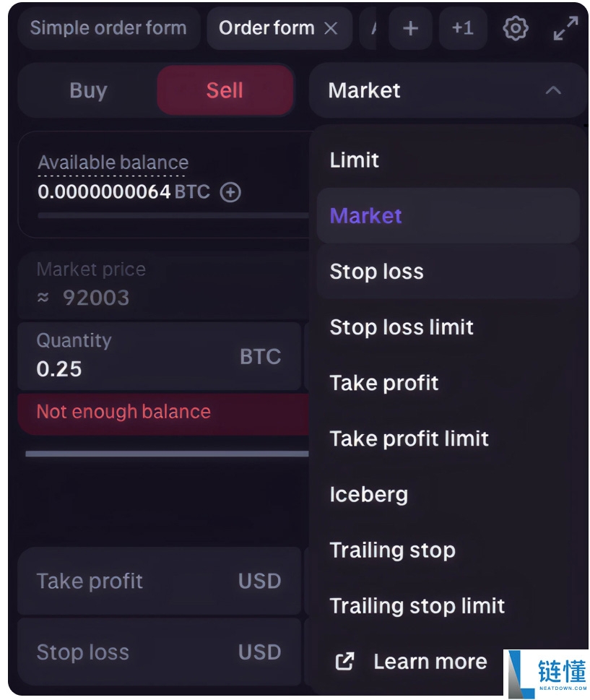Switch to the Simple order form tab
Image resolution: width=590 pixels, height=700 pixels.
click(108, 29)
